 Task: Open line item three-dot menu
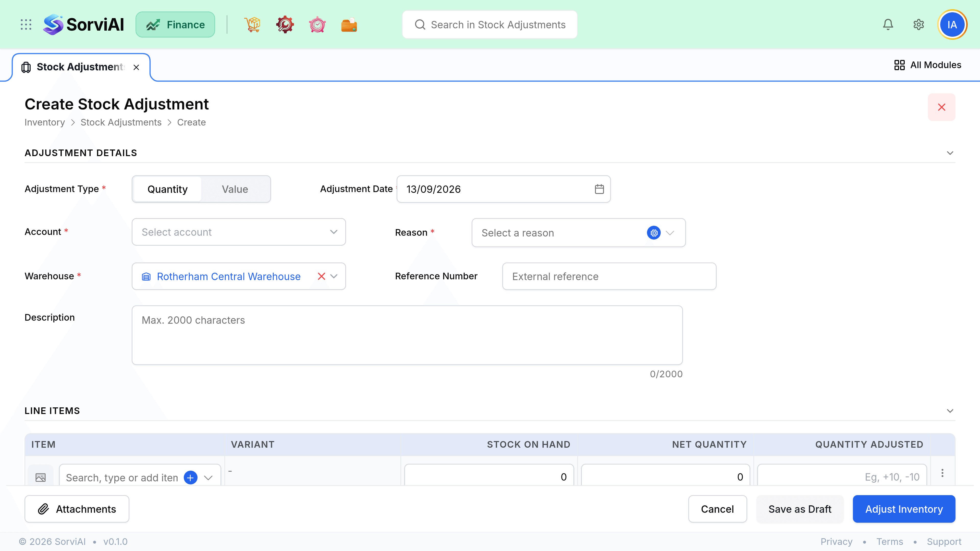point(942,473)
